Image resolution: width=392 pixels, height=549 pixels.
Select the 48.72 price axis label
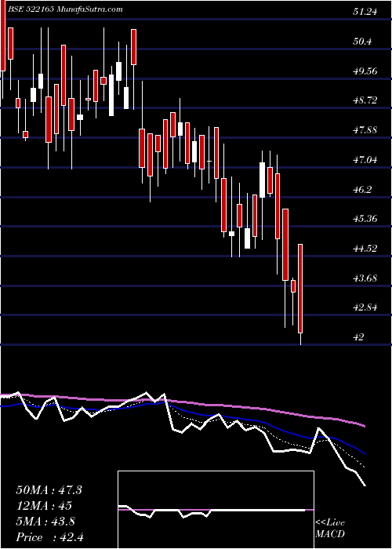[x=365, y=101]
